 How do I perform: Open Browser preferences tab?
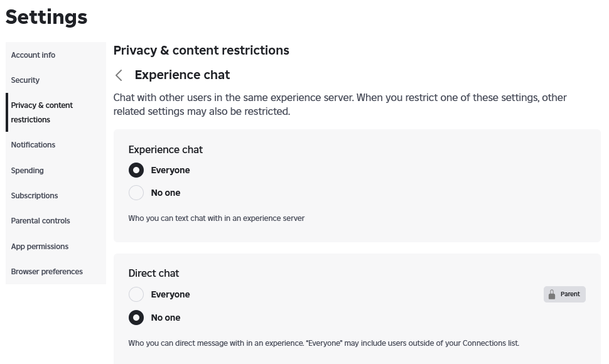pyautogui.click(x=47, y=272)
